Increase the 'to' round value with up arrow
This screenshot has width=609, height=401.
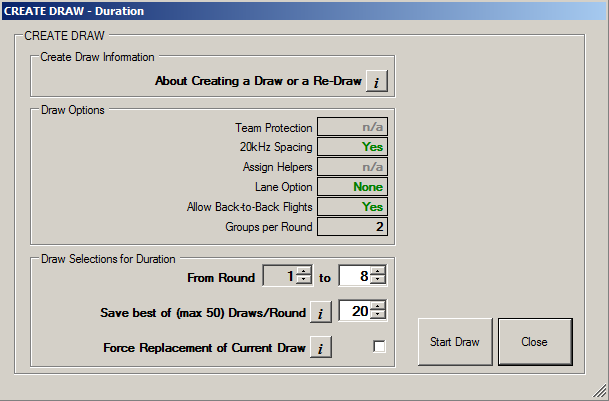tap(378, 271)
